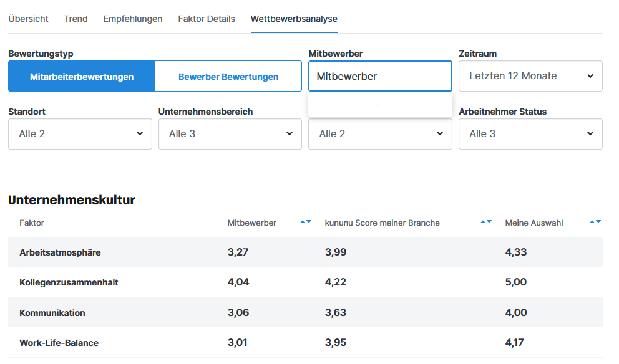This screenshot has height=364, width=619.
Task: Open the Trend tab
Action: point(76,19)
